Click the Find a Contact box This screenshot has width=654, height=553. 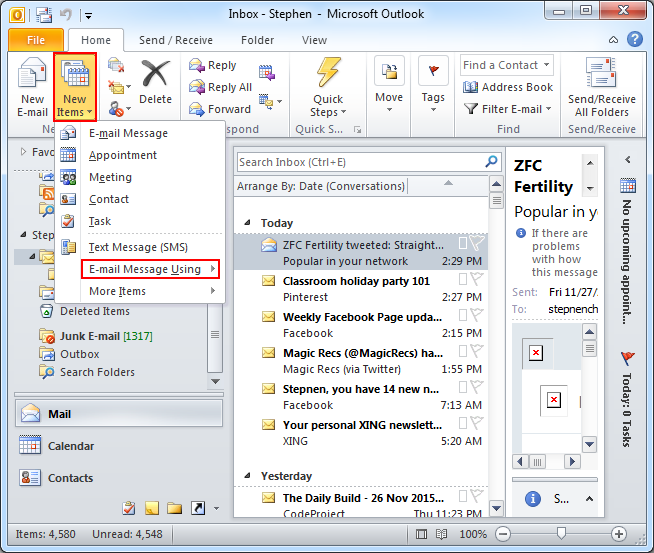507,65
